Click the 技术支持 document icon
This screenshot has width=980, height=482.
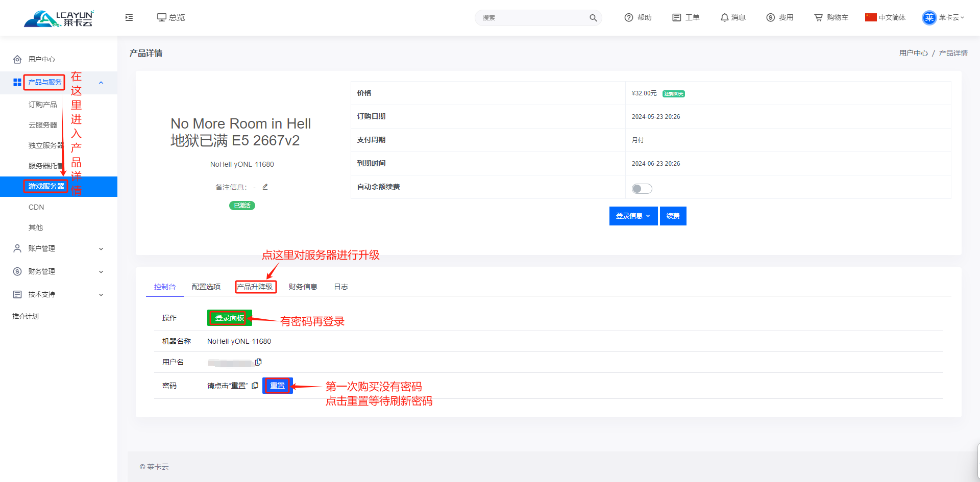tap(17, 294)
